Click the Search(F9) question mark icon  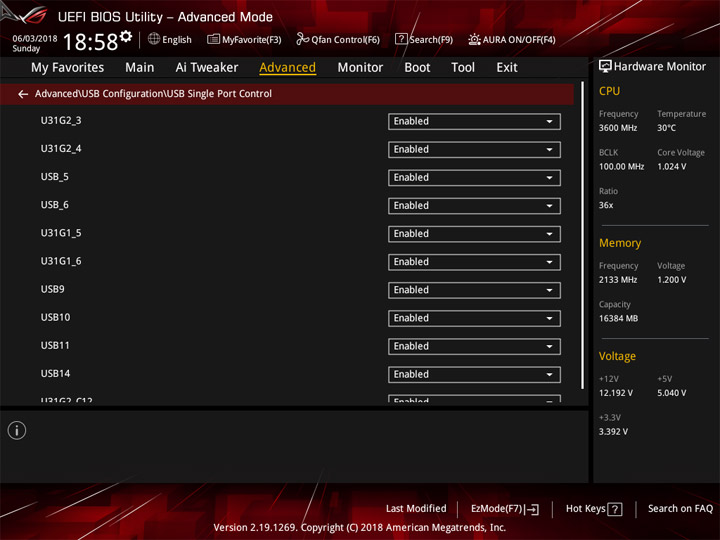pos(401,39)
